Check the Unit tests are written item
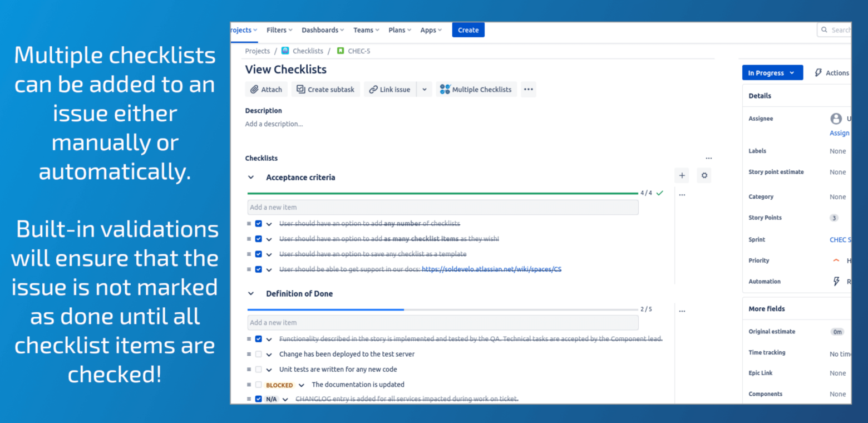868x423 pixels. (x=258, y=369)
